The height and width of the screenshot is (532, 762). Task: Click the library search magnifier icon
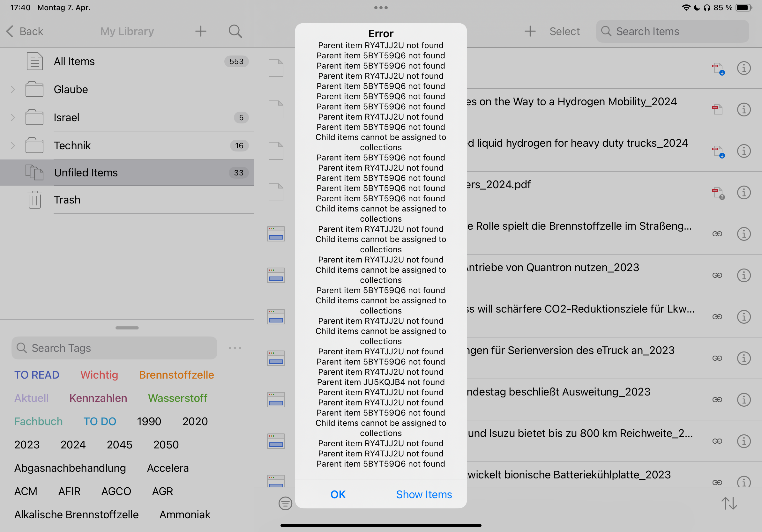pyautogui.click(x=235, y=32)
